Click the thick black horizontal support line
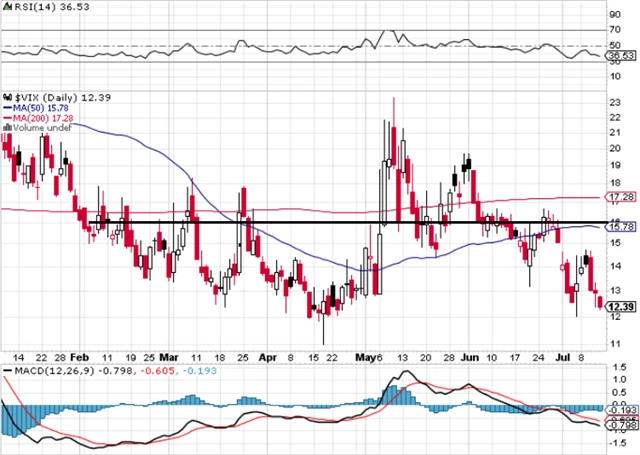Screen dimensions: 640x455 [x=300, y=222]
